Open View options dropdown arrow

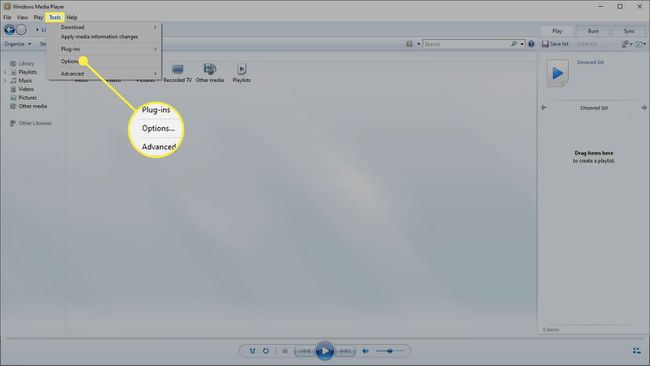point(418,44)
